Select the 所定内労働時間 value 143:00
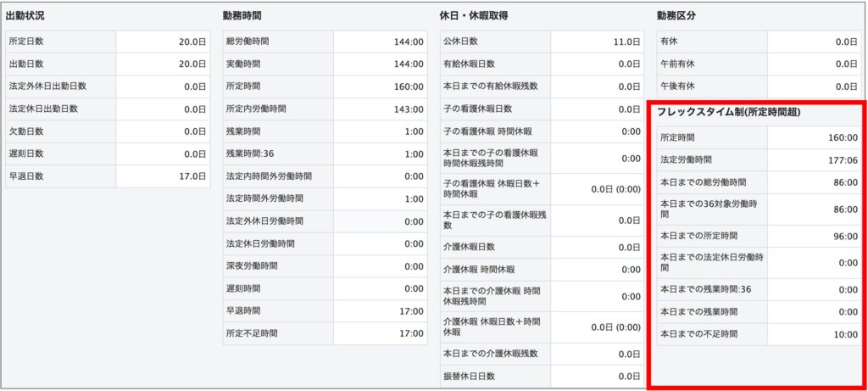Image resolution: width=868 pixels, height=391 pixels. click(409, 109)
